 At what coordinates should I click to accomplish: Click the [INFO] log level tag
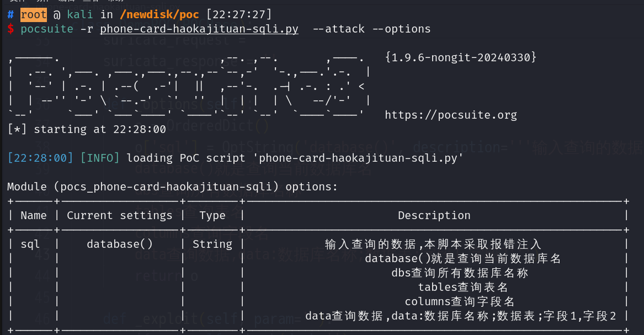[x=100, y=158]
